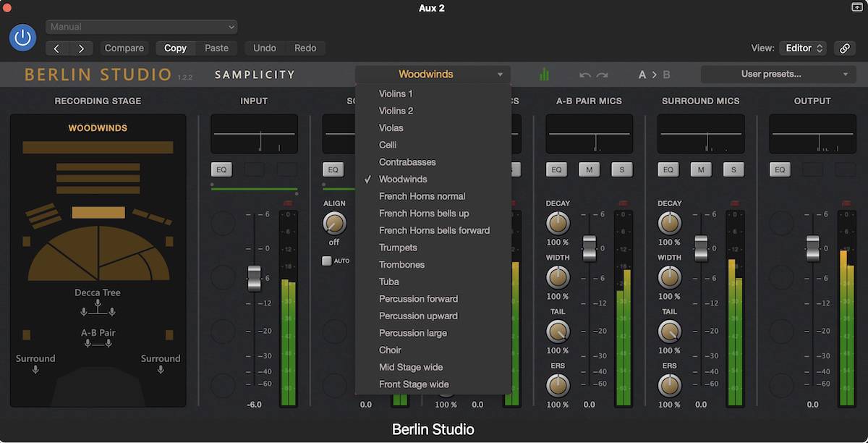Click the Surround Mics fader handle
The height and width of the screenshot is (443, 868).
(701, 248)
